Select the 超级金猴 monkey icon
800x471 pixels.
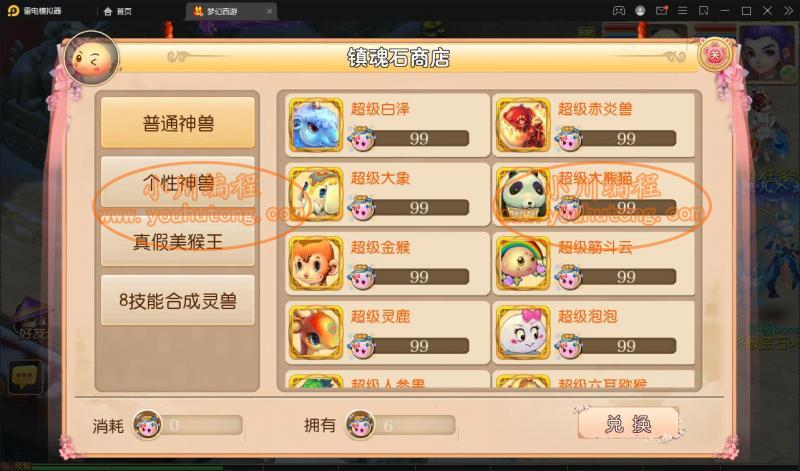coord(316,263)
